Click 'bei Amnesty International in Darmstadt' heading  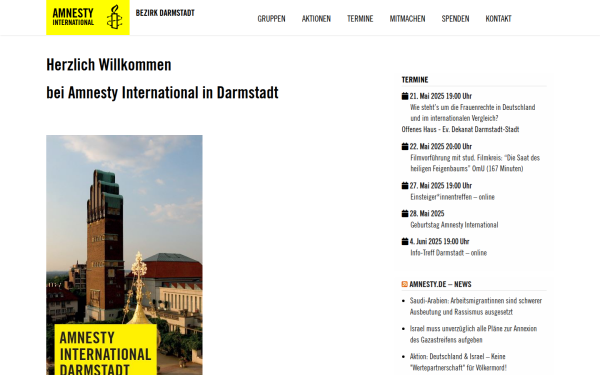162,93
